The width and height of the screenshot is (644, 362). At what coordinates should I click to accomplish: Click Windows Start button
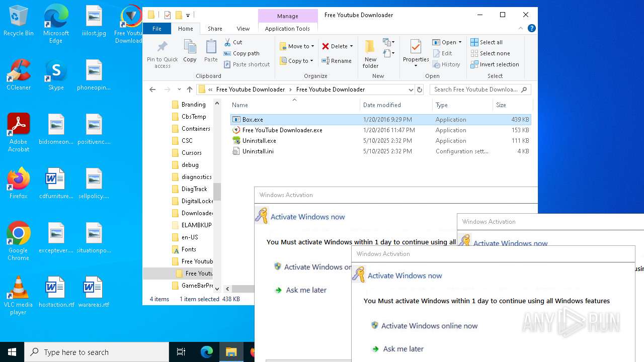12,352
